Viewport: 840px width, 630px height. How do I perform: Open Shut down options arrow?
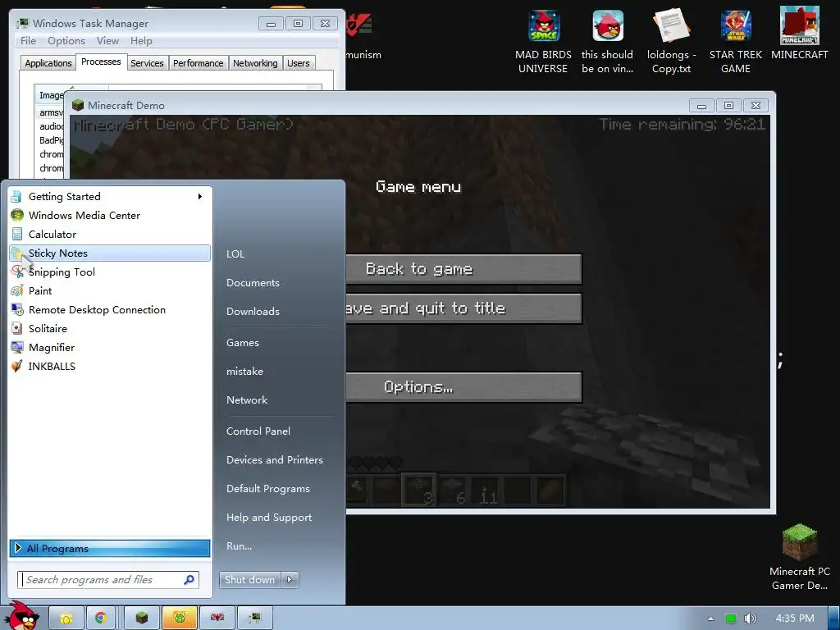click(290, 580)
